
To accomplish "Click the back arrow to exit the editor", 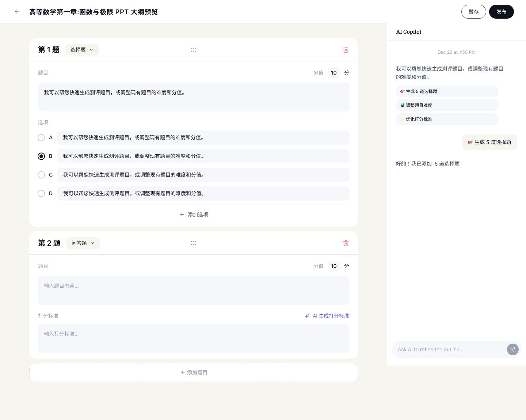I will pyautogui.click(x=17, y=11).
